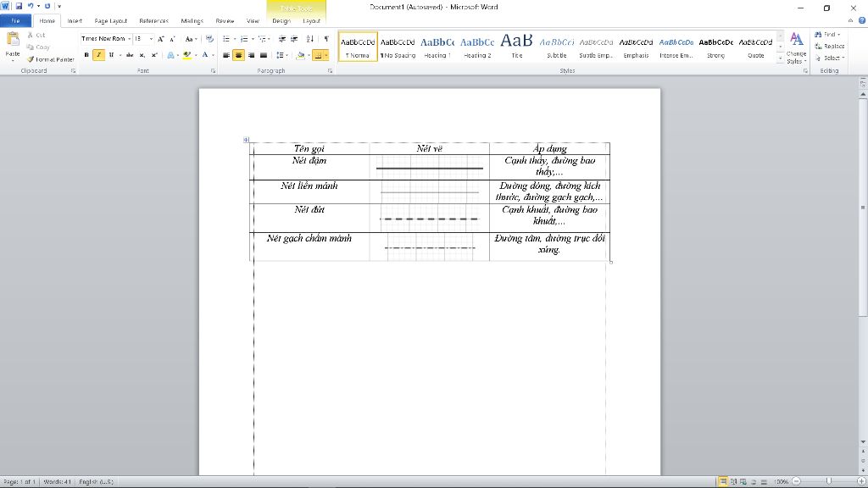Show paragraph marks with pilcrow icon
Viewport: 868px width, 488px height.
(x=326, y=39)
